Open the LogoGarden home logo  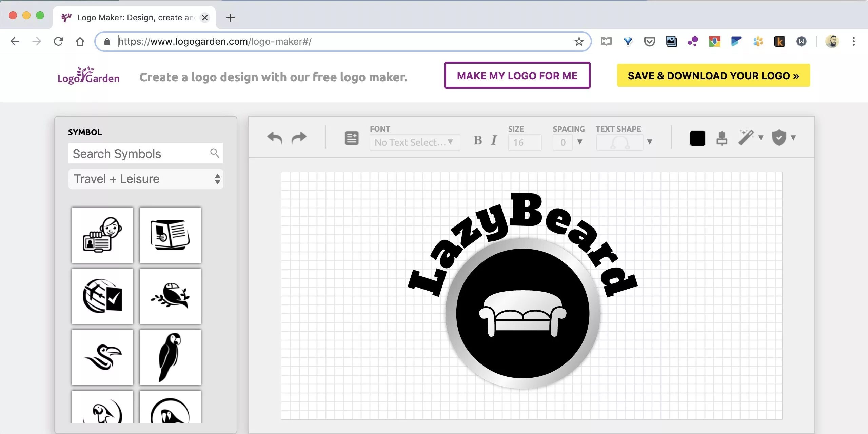pyautogui.click(x=89, y=75)
